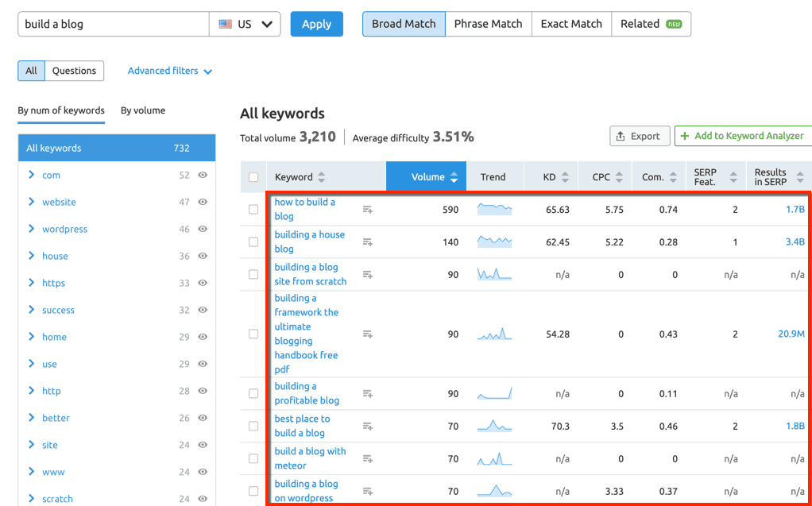
Task: Hide the "wordpress" keyword group via its eye icon
Action: [x=205, y=229]
